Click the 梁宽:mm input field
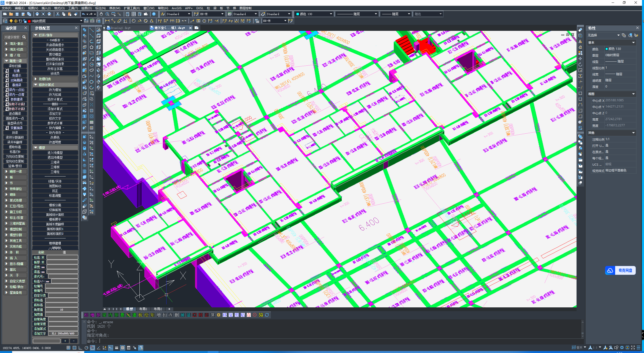 pos(62,267)
